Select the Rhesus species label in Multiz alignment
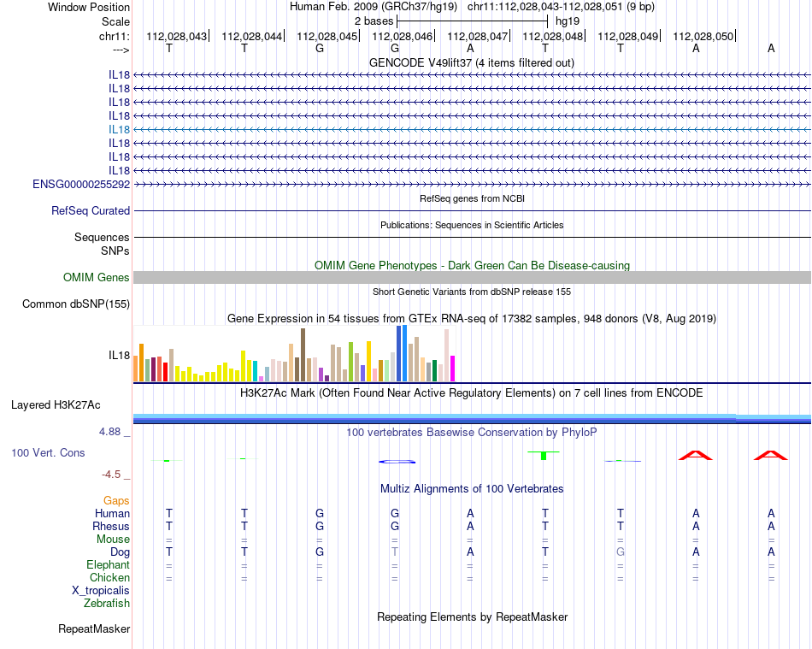812x649 pixels. (x=111, y=526)
